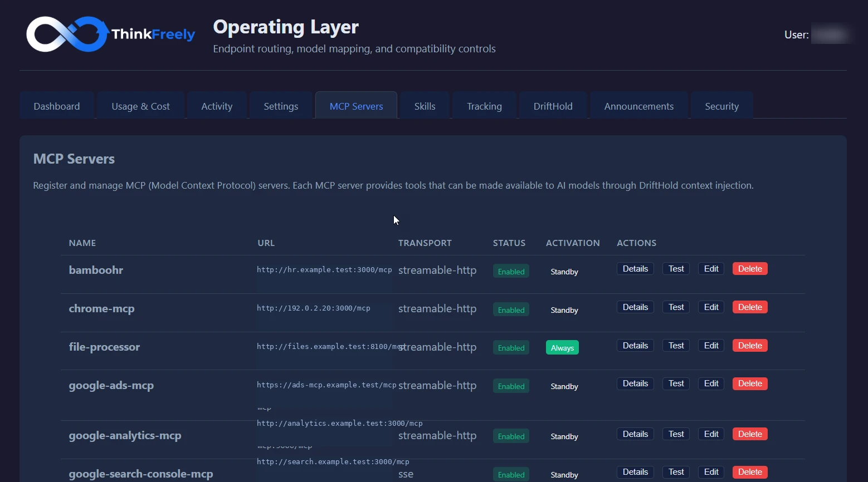Select the google-analytics-mcp server name
Image resolution: width=868 pixels, height=482 pixels.
pos(125,435)
